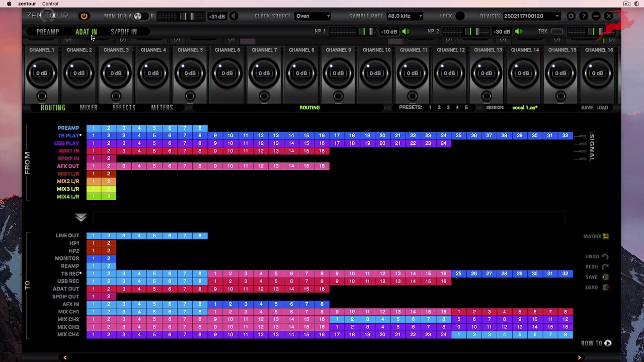Open the Sample Rate dropdown showing 48.0 kHz

pyautogui.click(x=405, y=16)
